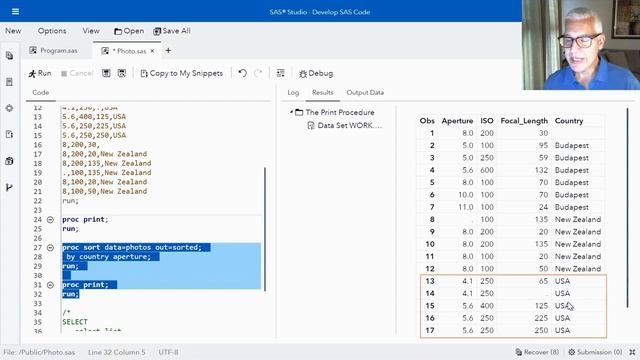640x360 pixels.
Task: Start Debug mode
Action: pos(316,73)
